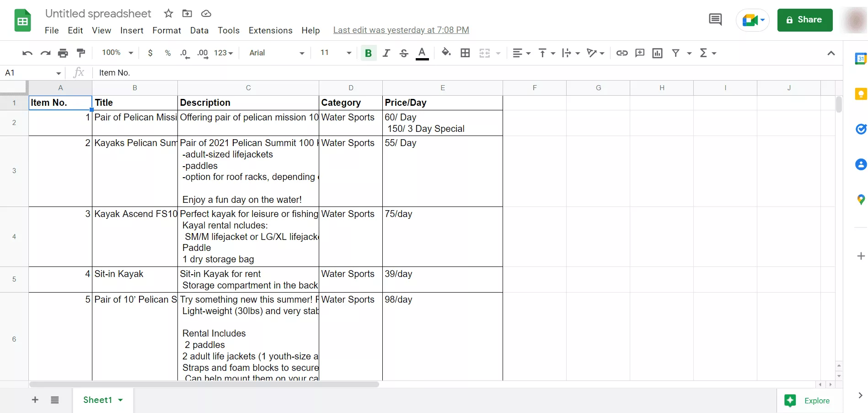868x413 pixels.
Task: Open last edit history link
Action: (401, 30)
